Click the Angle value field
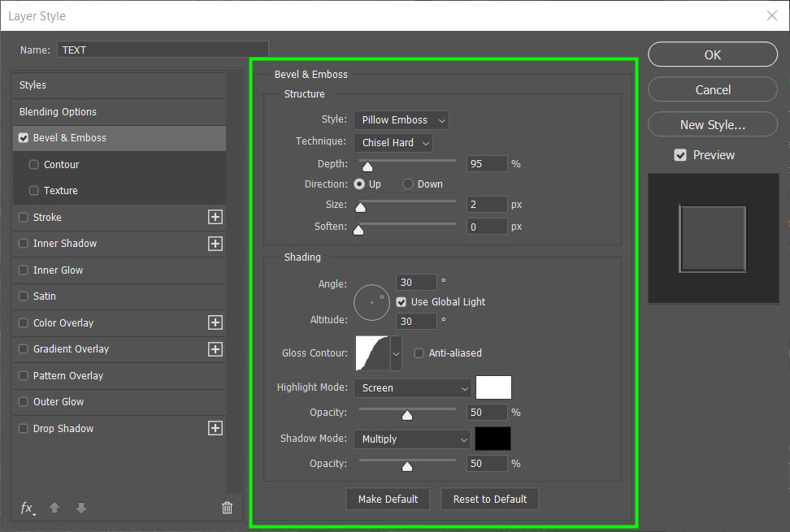790x532 pixels. pyautogui.click(x=416, y=283)
